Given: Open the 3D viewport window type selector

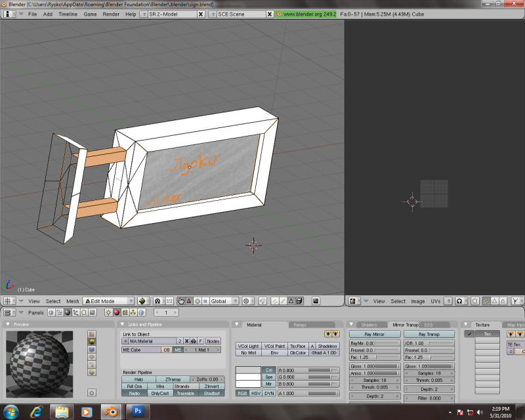Looking at the screenshot, I should (x=9, y=301).
